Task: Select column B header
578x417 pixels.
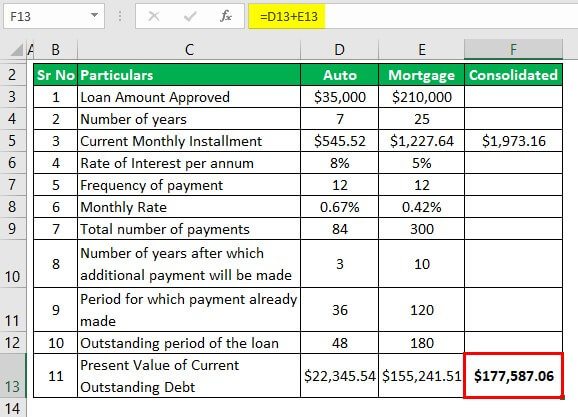Action: (x=56, y=50)
